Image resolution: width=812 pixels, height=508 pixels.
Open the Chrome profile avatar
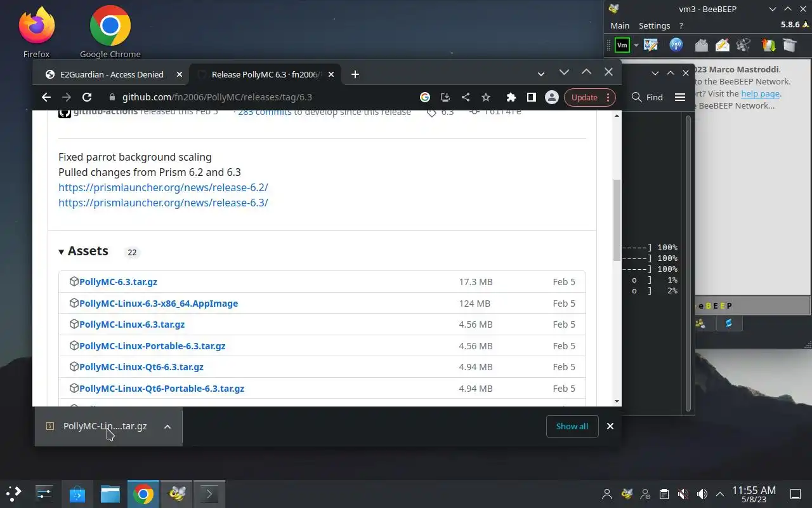552,97
